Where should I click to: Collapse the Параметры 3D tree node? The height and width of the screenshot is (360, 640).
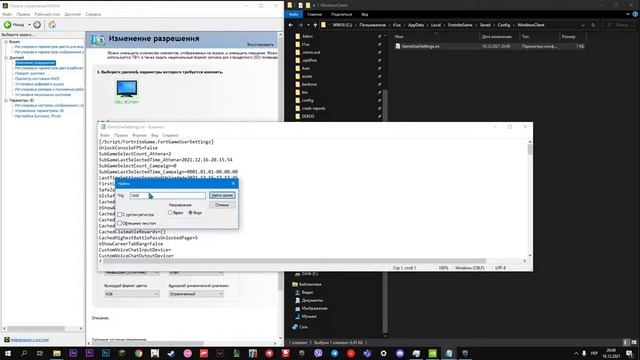6,100
